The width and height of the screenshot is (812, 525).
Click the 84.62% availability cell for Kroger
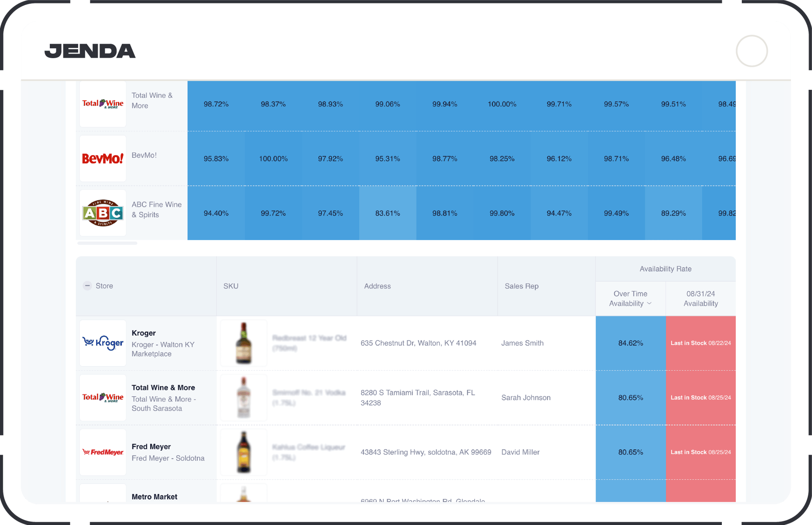click(x=631, y=343)
